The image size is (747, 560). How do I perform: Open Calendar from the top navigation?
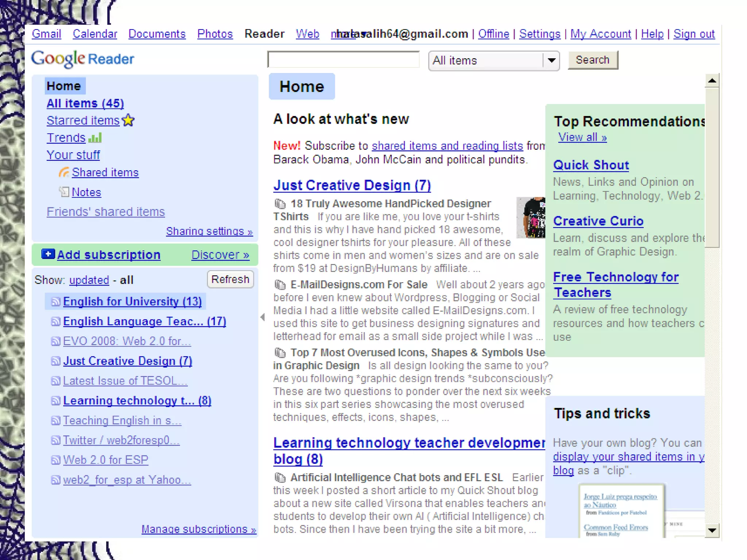95,34
